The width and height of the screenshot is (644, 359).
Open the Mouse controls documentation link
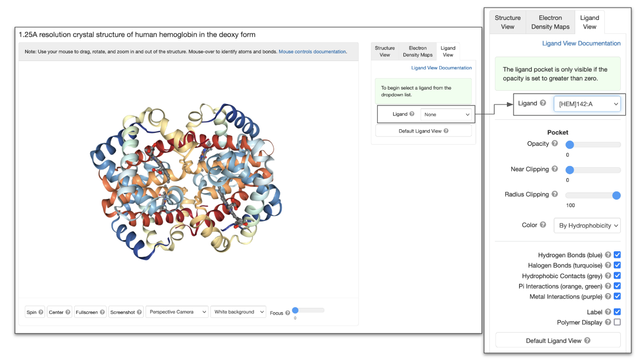(312, 52)
